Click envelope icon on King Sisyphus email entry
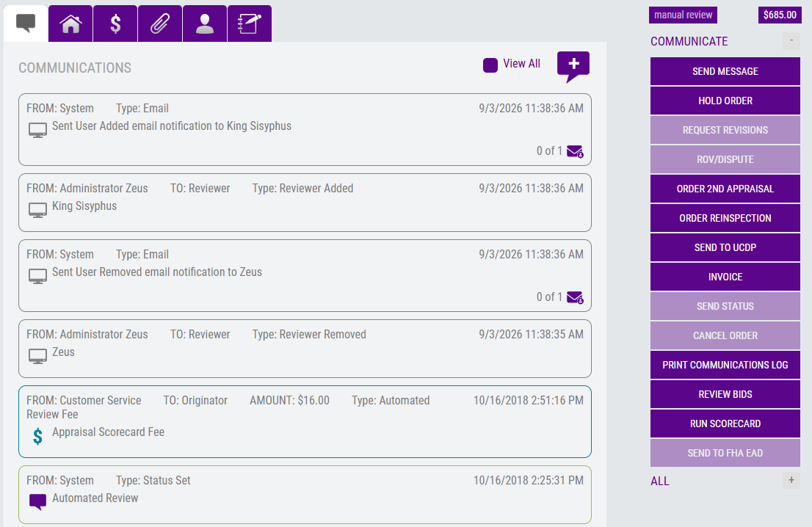The height and width of the screenshot is (527, 812). [575, 151]
